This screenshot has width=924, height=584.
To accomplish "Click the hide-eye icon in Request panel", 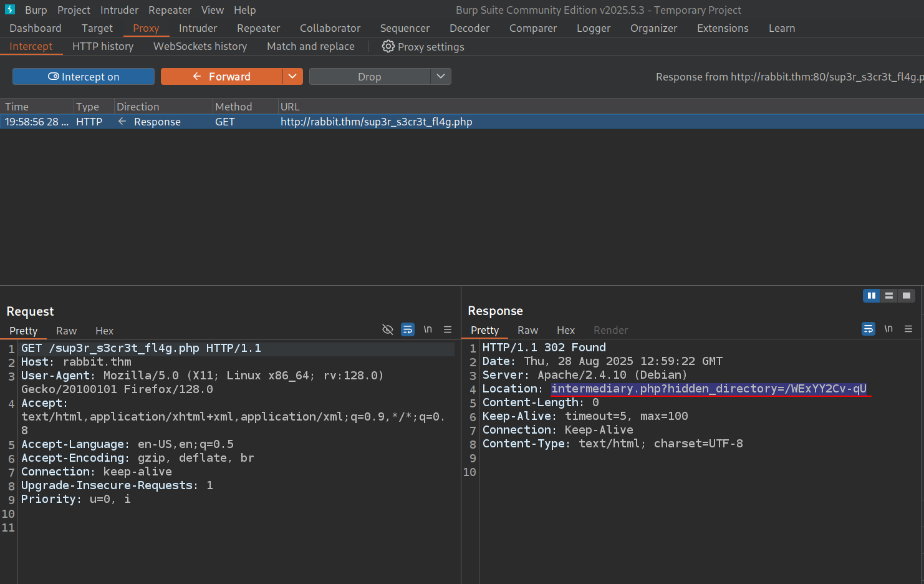I will click(x=387, y=329).
